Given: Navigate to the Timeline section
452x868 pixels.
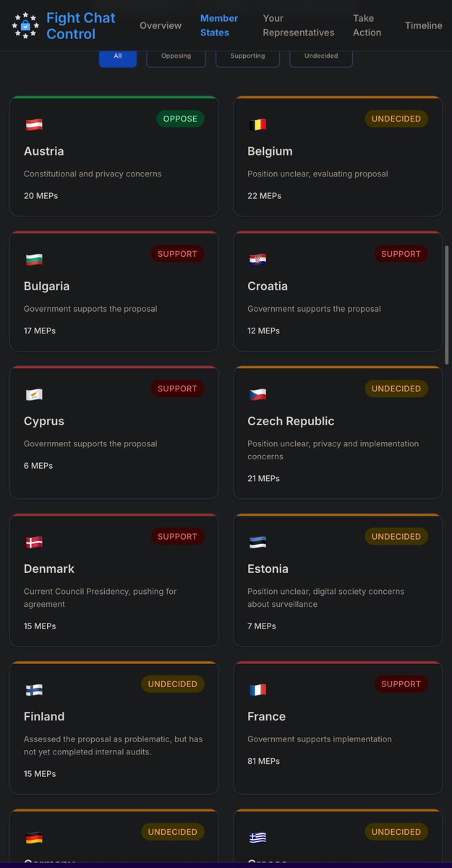Looking at the screenshot, I should pos(423,25).
